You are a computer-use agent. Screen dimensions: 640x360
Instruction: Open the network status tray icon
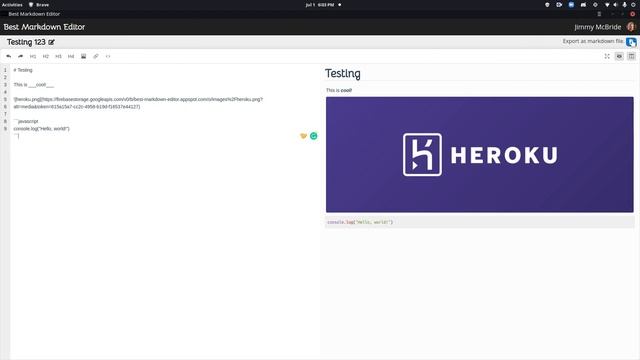coord(607,5)
